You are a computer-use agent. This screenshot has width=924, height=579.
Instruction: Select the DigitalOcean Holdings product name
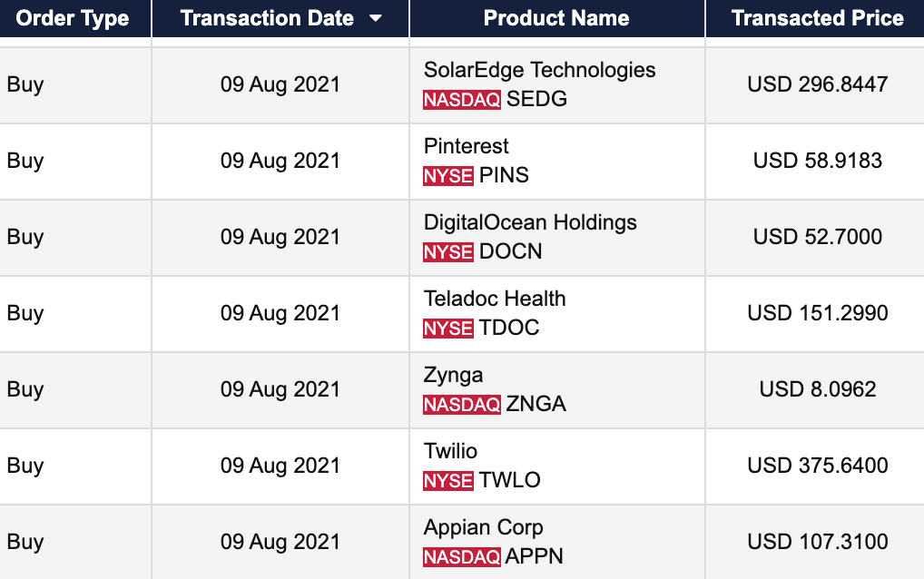click(530, 222)
